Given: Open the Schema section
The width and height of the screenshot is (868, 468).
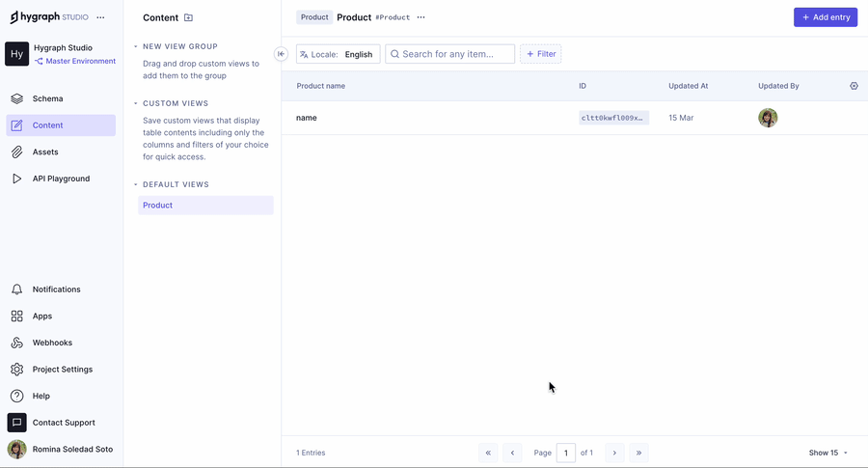Looking at the screenshot, I should [x=61, y=98].
